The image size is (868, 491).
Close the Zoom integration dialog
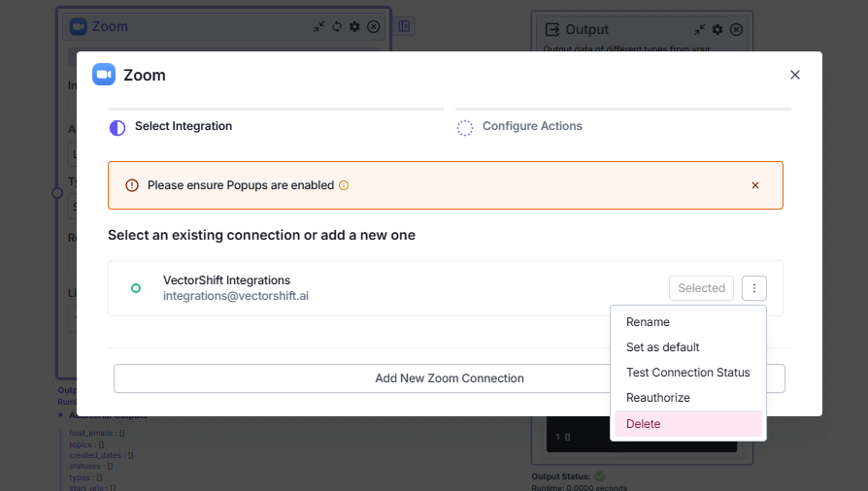(795, 75)
